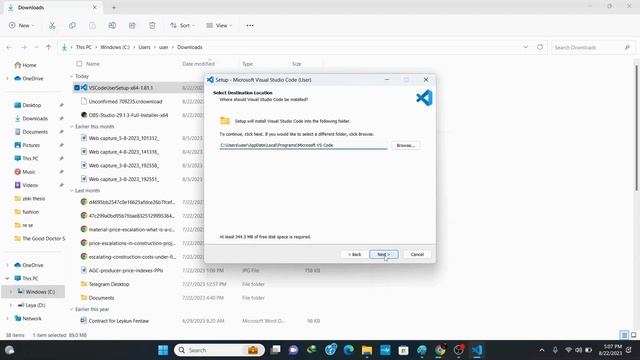Collapse the Last month group
This screenshot has width=640, height=360.
click(x=71, y=191)
